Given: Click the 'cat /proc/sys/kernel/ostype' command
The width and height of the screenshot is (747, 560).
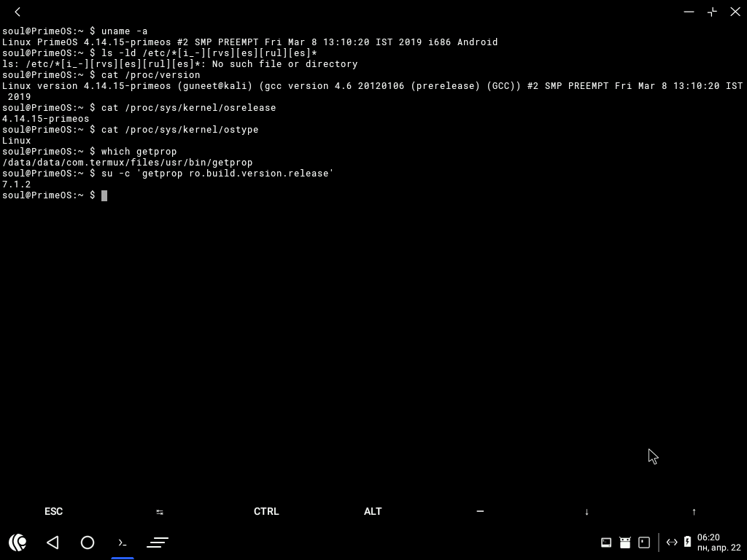Looking at the screenshot, I should tap(179, 130).
